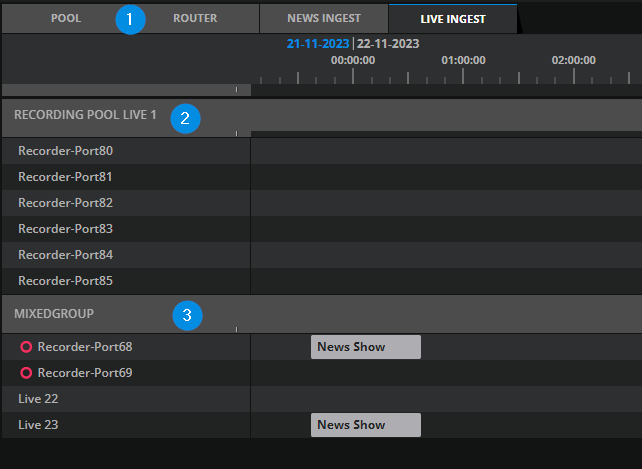Click the 22-11-2023 date label

[x=388, y=44]
